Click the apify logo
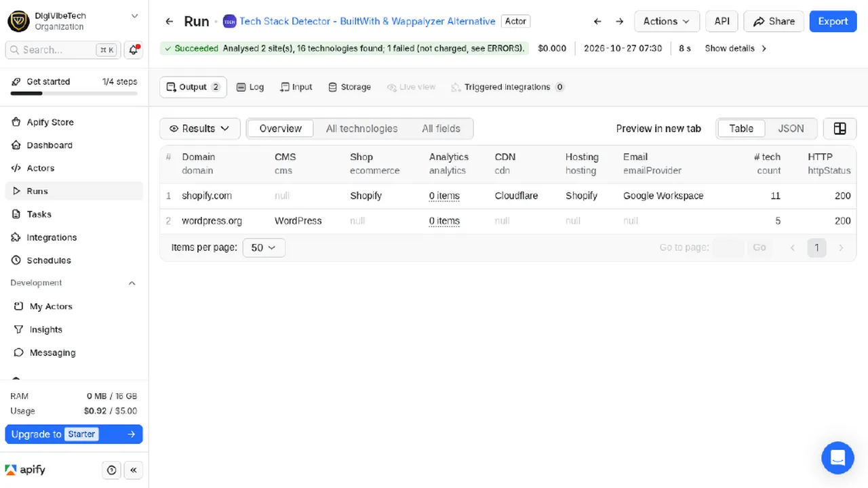Screen dimensions: 868x488 tap(25, 470)
